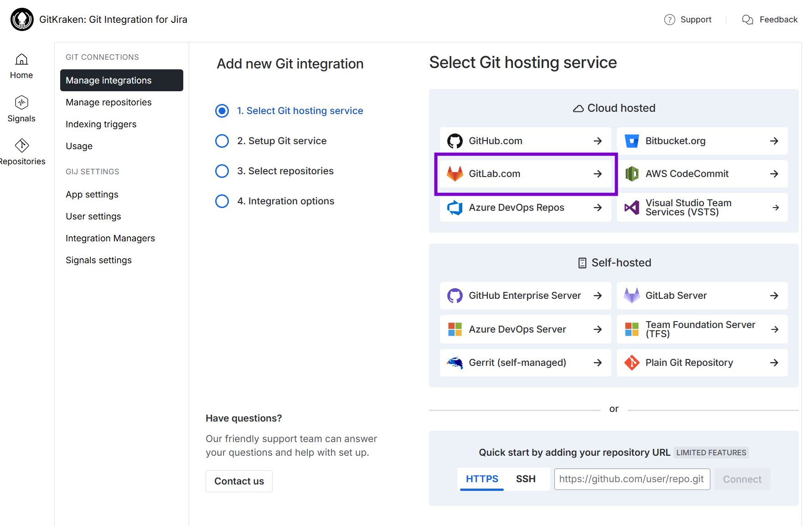The height and width of the screenshot is (526, 812).
Task: Click the AWS CodeCommit icon
Action: (x=631, y=174)
